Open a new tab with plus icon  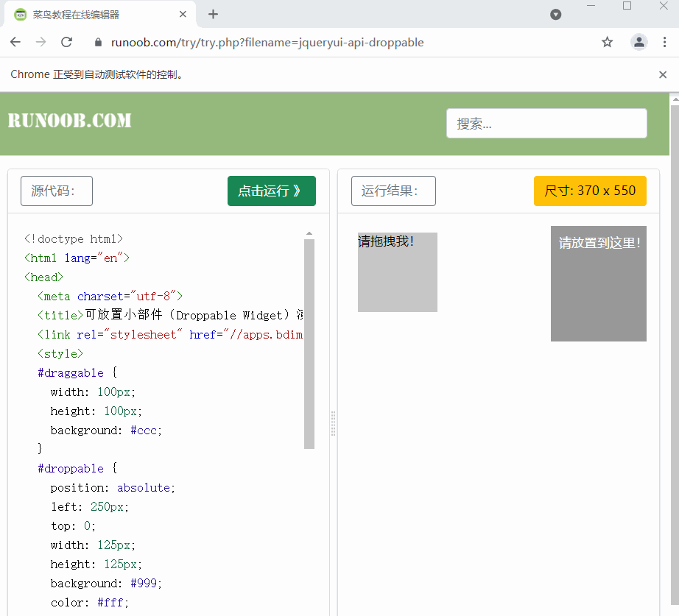pos(213,14)
